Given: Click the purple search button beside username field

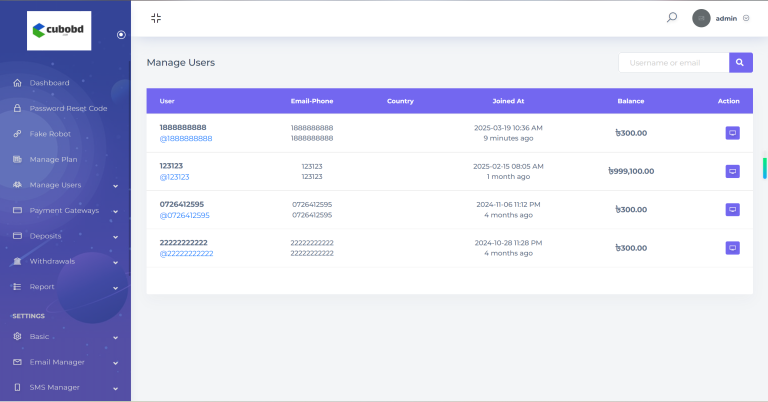Looking at the screenshot, I should 741,63.
